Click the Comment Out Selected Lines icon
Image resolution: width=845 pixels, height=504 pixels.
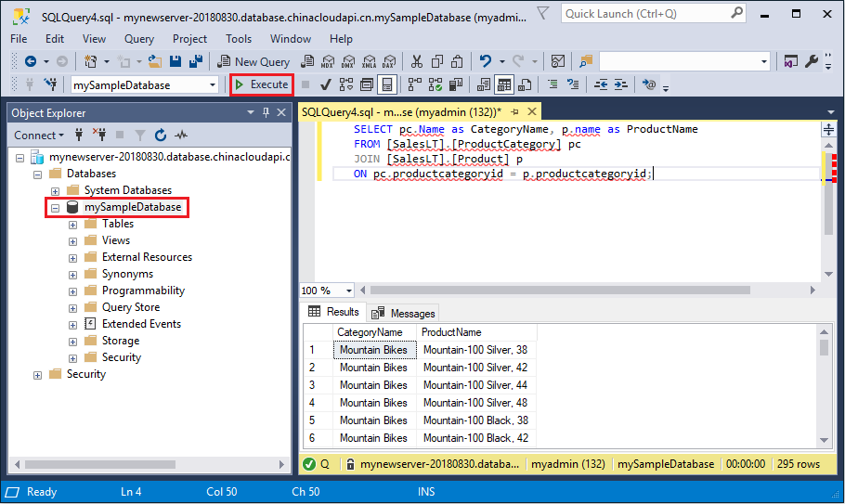click(x=552, y=84)
